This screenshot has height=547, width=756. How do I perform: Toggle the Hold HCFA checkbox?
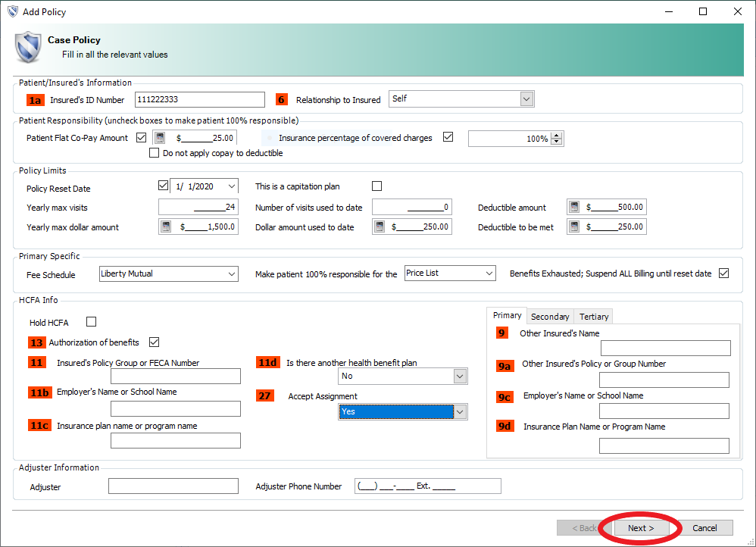[x=92, y=322]
